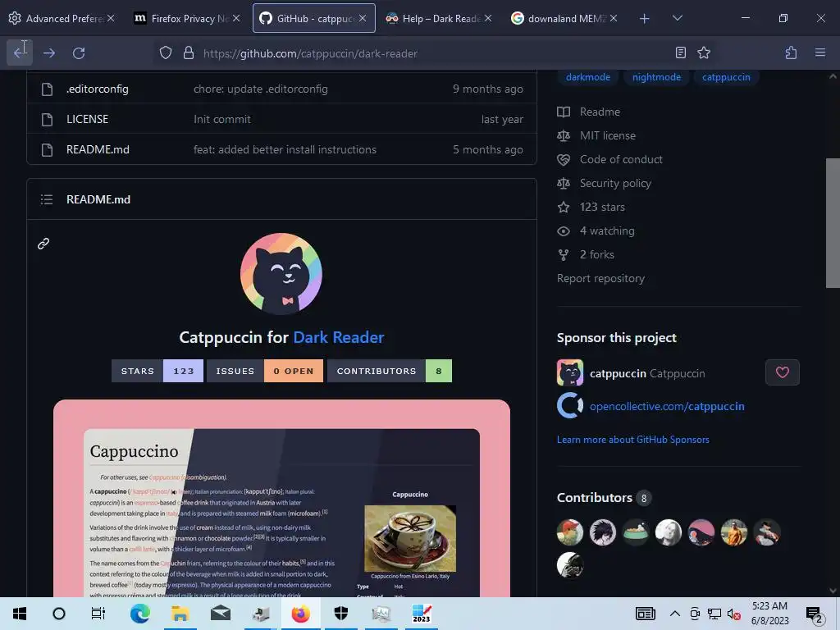Viewport: 840px width, 630px height.
Task: Open the Code of conduct link
Action: point(621,160)
